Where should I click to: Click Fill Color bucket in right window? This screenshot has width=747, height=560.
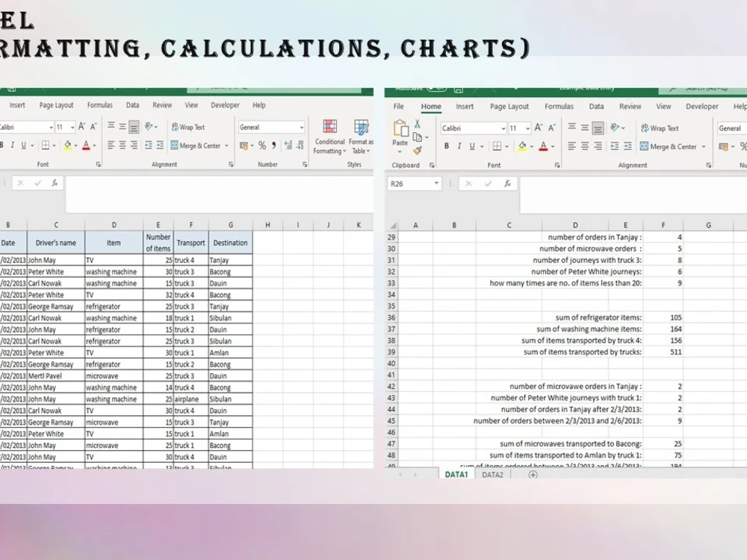pos(523,146)
